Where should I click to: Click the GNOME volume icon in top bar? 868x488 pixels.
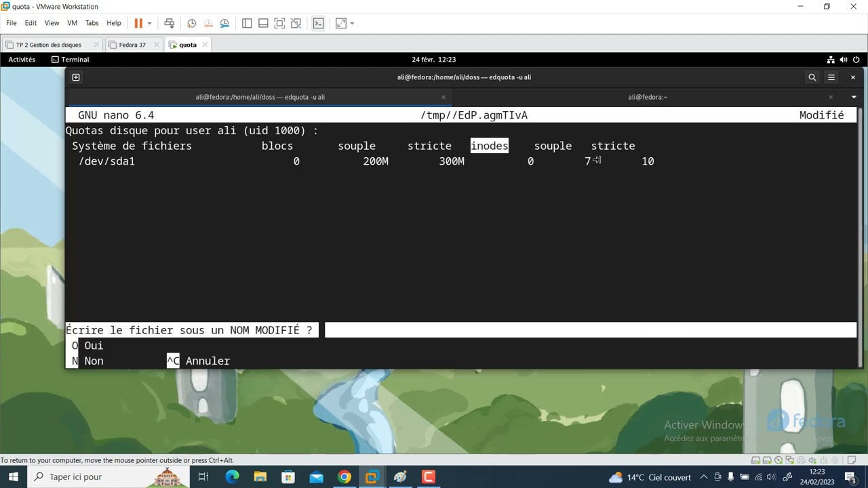pos(844,60)
